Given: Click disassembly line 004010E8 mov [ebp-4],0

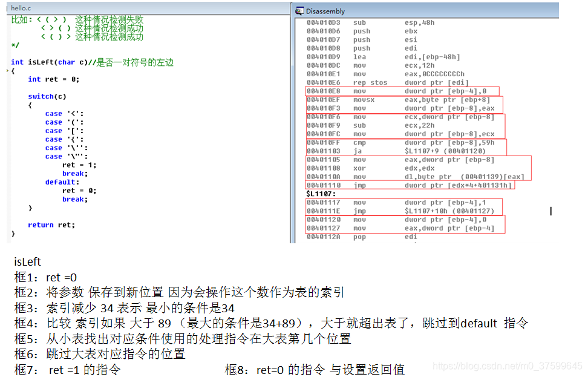Looking at the screenshot, I should coord(396,91).
